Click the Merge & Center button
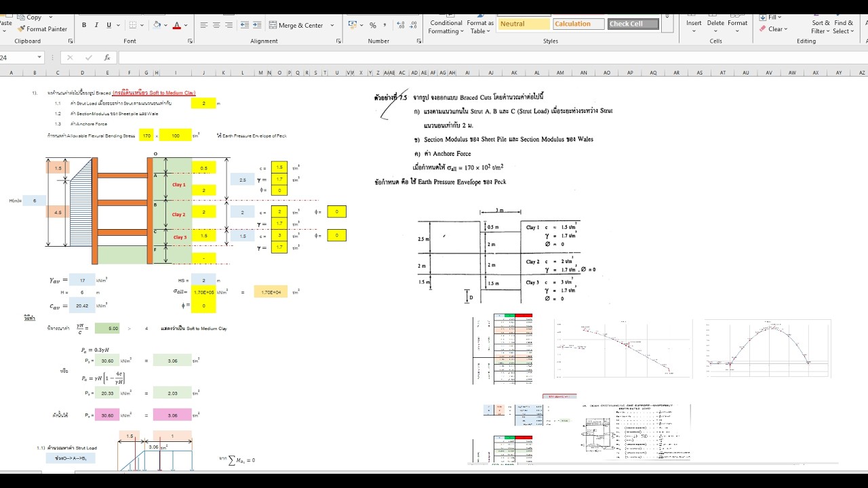This screenshot has width=868, height=488. click(x=296, y=25)
